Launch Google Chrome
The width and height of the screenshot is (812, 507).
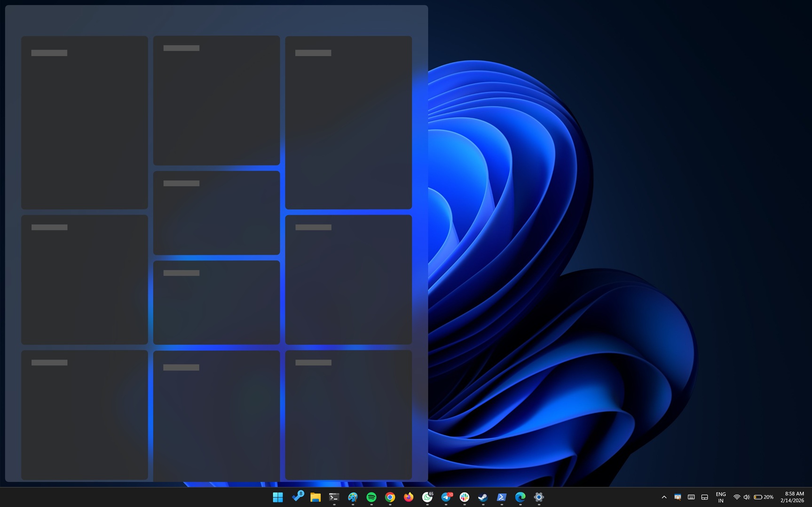pyautogui.click(x=389, y=497)
